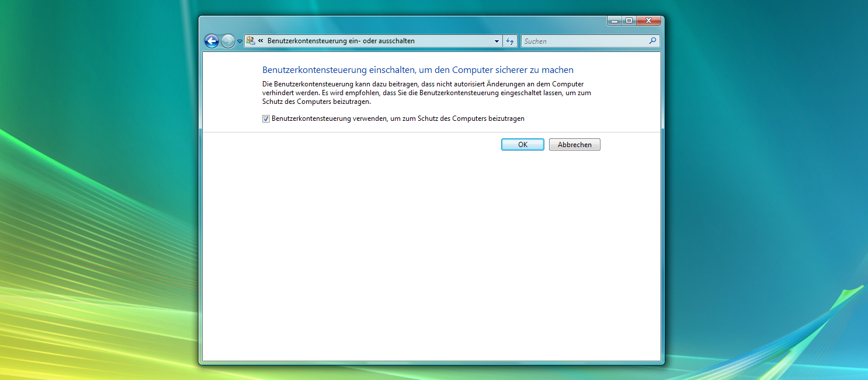Image resolution: width=868 pixels, height=380 pixels.
Task: Click the Forward navigation arrow
Action: pyautogui.click(x=228, y=41)
